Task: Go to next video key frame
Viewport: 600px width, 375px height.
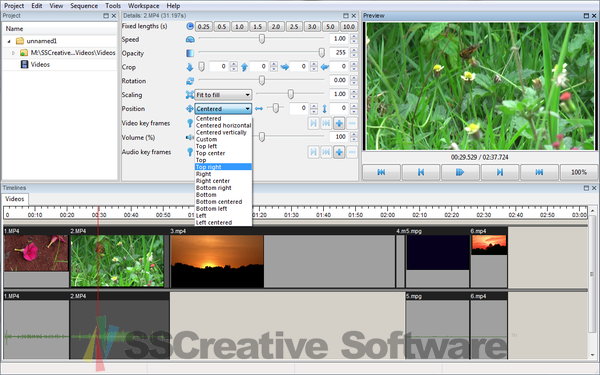Action: (313, 123)
